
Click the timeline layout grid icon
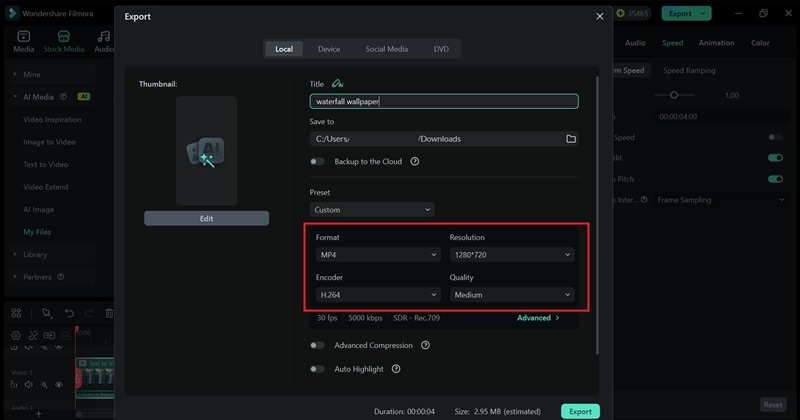pyautogui.click(x=16, y=313)
